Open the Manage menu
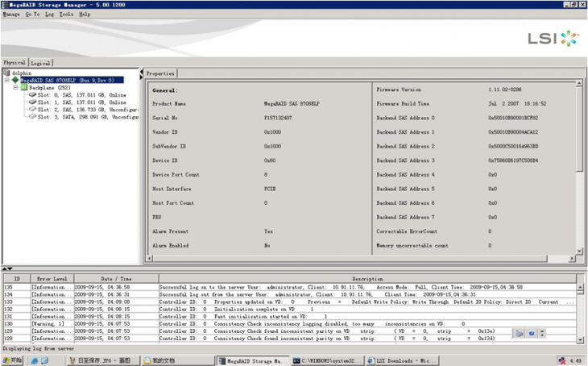Image resolution: width=588 pixels, height=366 pixels. click(x=11, y=14)
